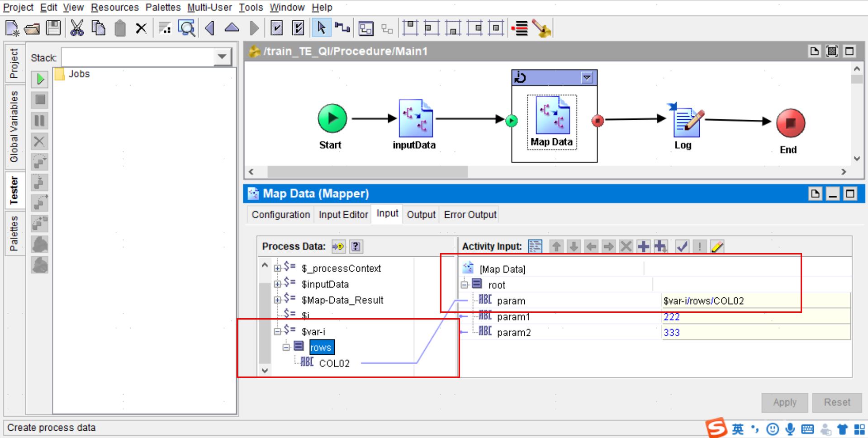Select the pointer selection tool in the toolbar
The image size is (868, 438).
point(321,28)
